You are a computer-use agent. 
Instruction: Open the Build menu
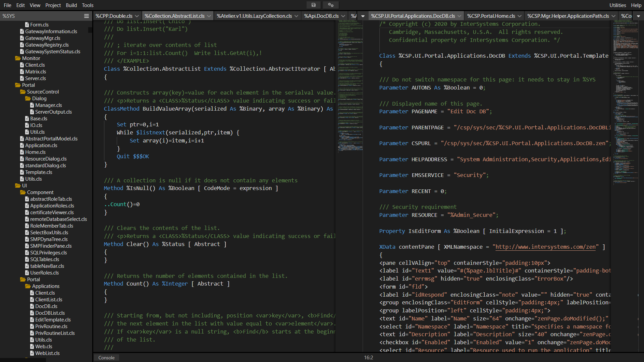coord(71,5)
